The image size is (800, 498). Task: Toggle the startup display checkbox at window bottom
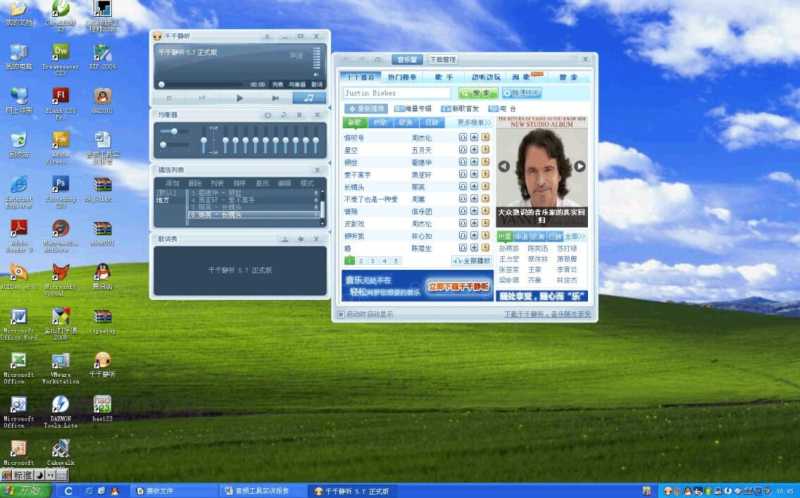pos(342,313)
